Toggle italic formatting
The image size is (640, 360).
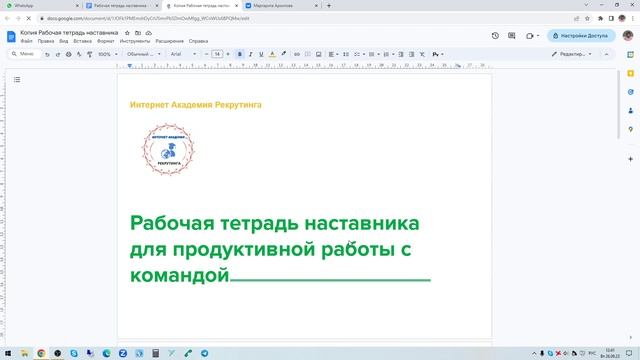[x=251, y=54]
